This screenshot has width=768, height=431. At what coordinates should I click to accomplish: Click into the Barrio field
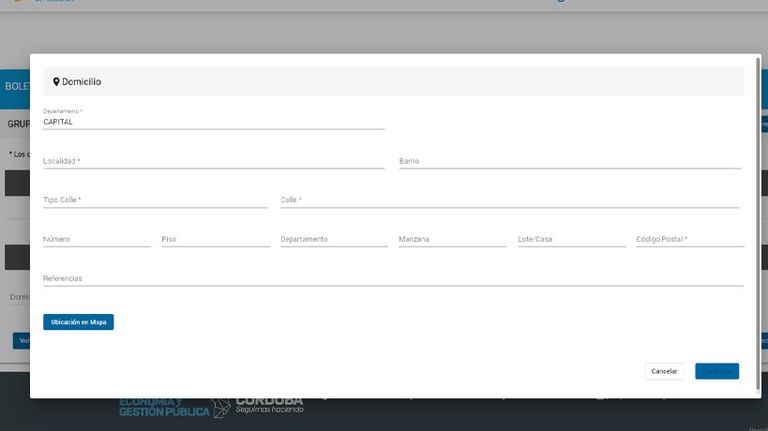click(x=570, y=161)
